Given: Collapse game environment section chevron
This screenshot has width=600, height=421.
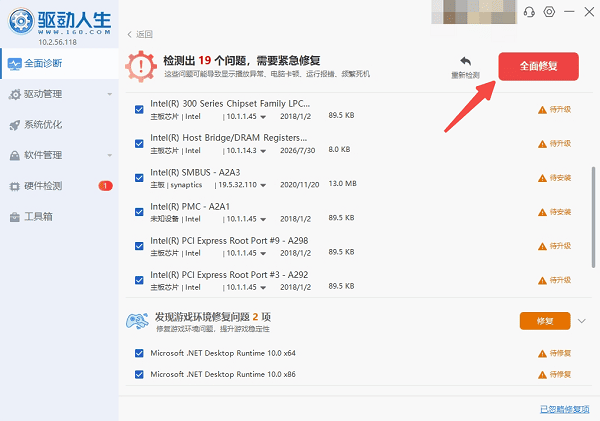Looking at the screenshot, I should (x=582, y=321).
